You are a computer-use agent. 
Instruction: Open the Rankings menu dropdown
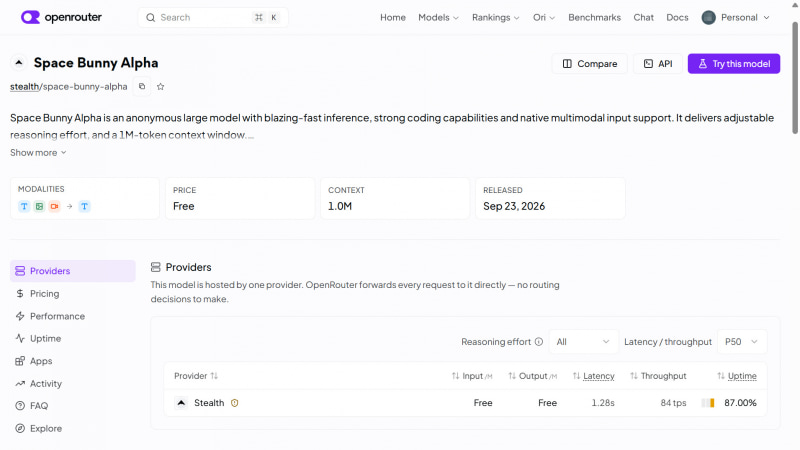coord(495,17)
